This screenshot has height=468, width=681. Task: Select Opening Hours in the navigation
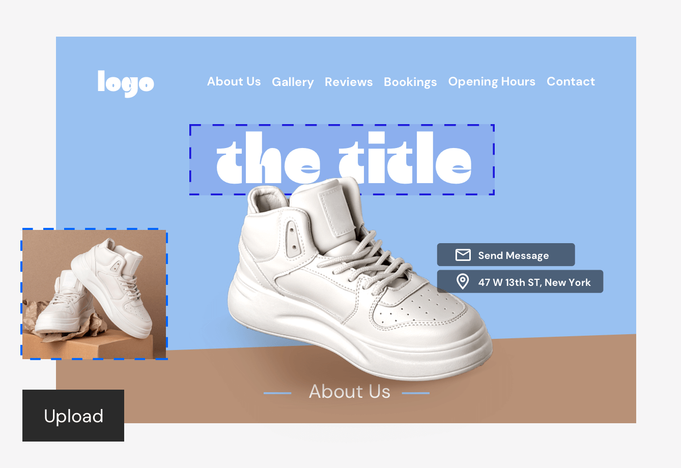492,82
